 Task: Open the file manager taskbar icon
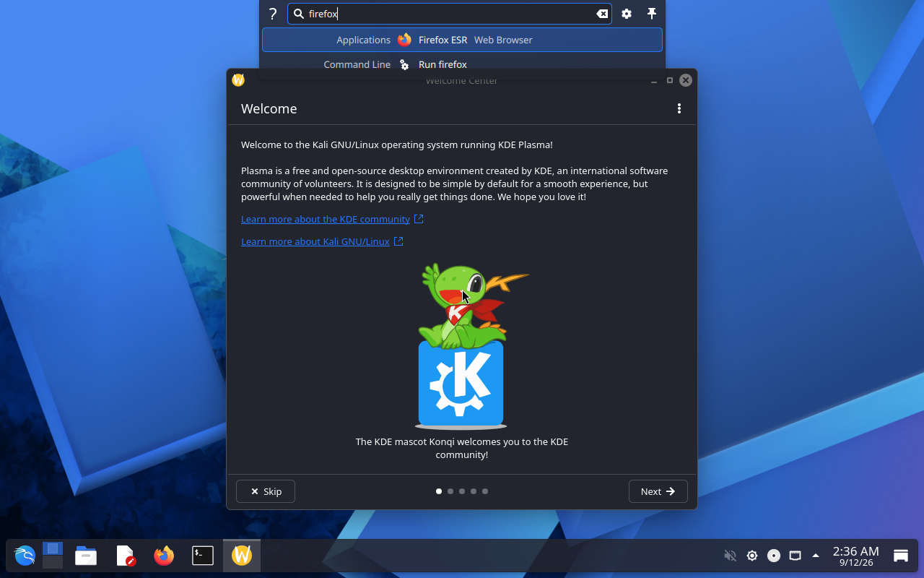point(86,556)
